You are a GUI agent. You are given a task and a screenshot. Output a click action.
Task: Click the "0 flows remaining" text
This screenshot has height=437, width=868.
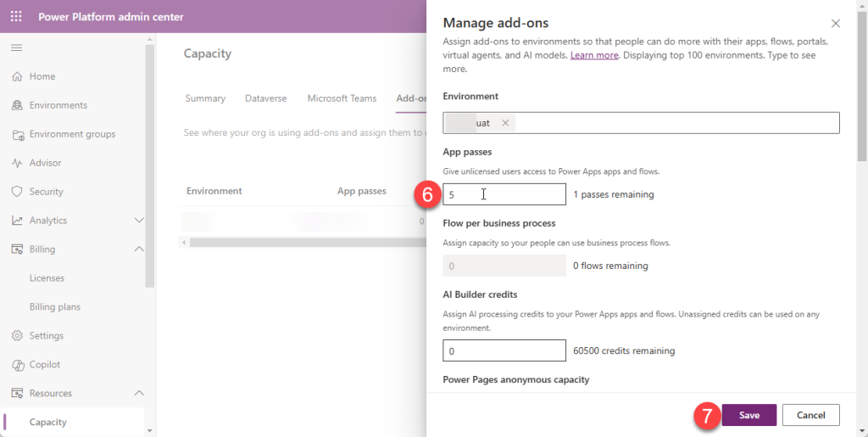pyautogui.click(x=610, y=266)
